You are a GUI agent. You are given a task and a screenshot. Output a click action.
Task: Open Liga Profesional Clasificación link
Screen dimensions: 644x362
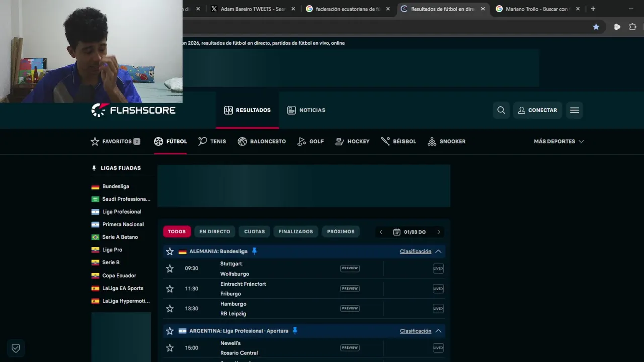click(416, 331)
